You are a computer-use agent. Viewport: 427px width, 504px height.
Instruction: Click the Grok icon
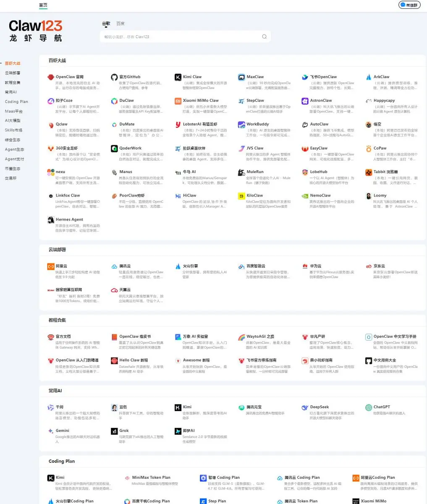point(114,431)
